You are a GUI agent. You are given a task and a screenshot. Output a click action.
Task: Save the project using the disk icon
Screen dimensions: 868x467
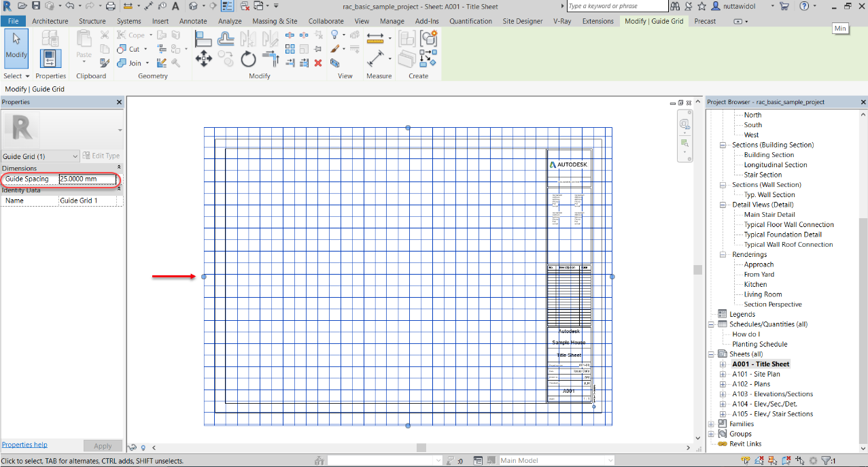click(x=35, y=5)
